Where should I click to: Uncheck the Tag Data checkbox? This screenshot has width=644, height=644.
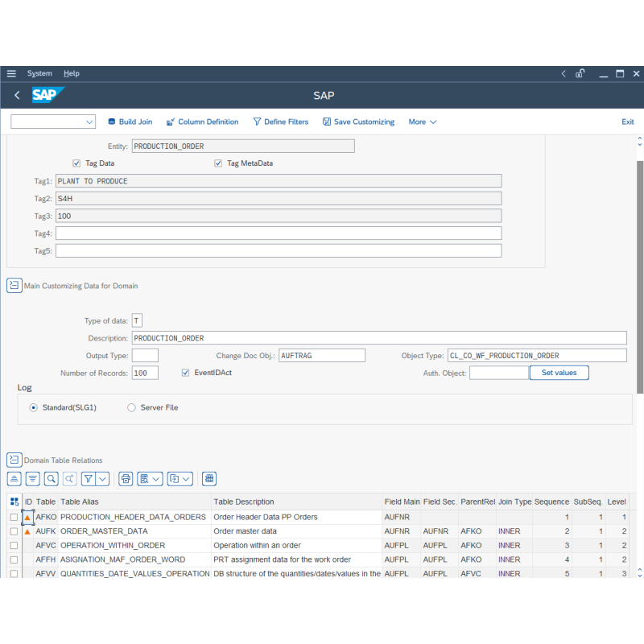76,163
